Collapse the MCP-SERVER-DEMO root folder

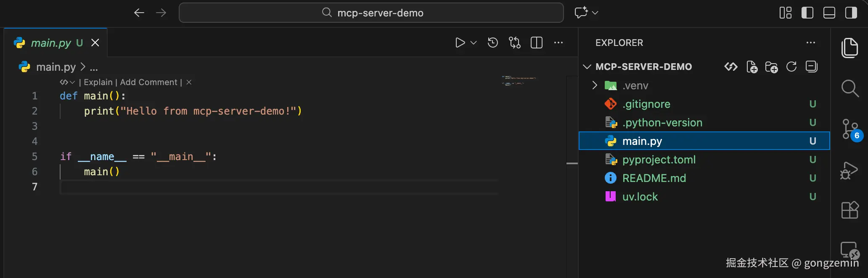click(587, 67)
